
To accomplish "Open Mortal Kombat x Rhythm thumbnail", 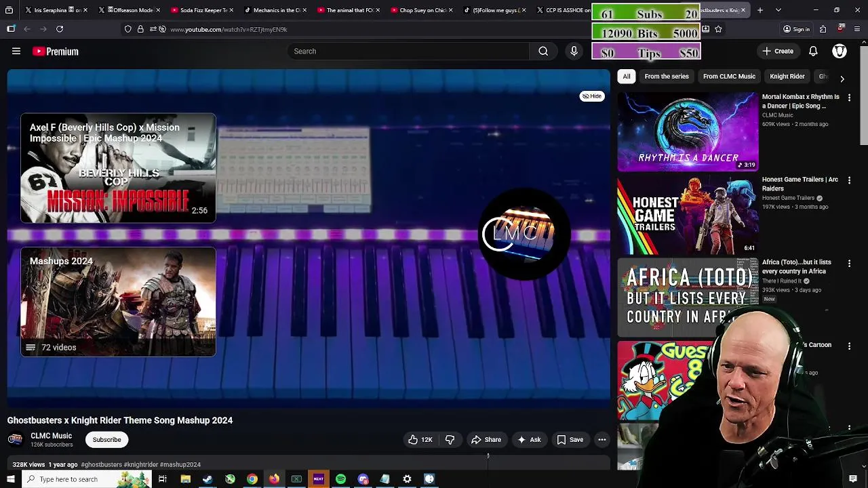I will [688, 131].
